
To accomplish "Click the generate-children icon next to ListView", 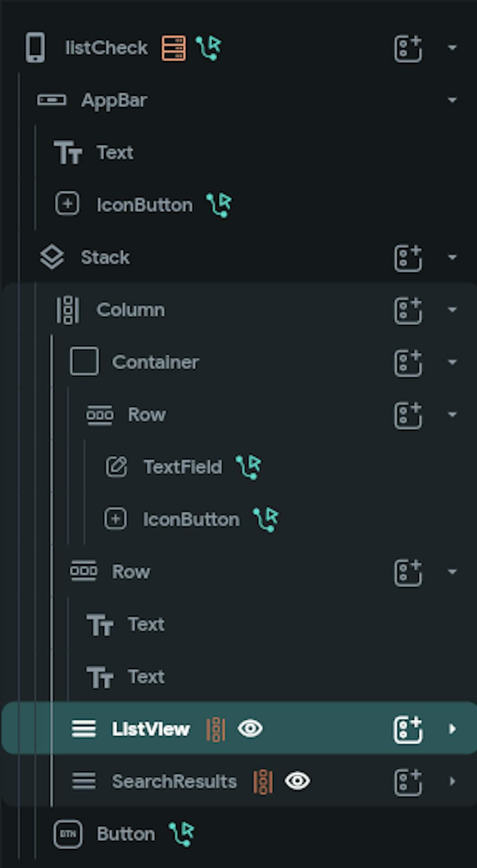I will coord(216,729).
